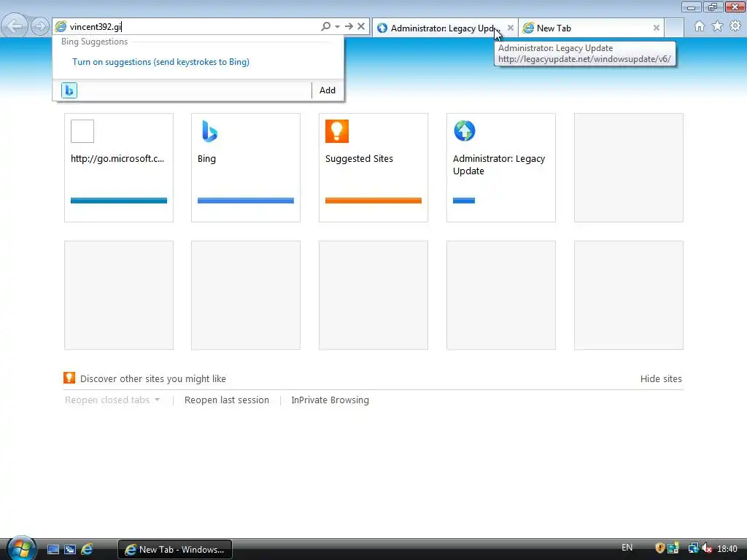The width and height of the screenshot is (747, 560).
Task: Click the Bing logo icon on tile
Action: (209, 131)
